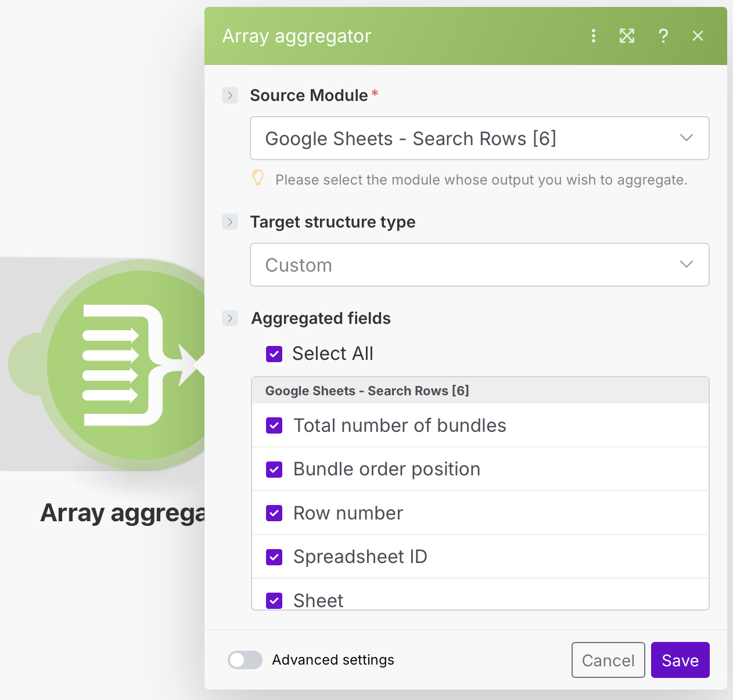The image size is (733, 700).
Task: Click the Source Module label
Action: coord(309,95)
